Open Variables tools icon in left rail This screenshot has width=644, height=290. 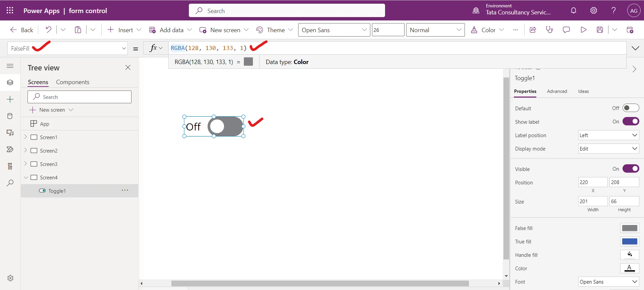point(10,166)
